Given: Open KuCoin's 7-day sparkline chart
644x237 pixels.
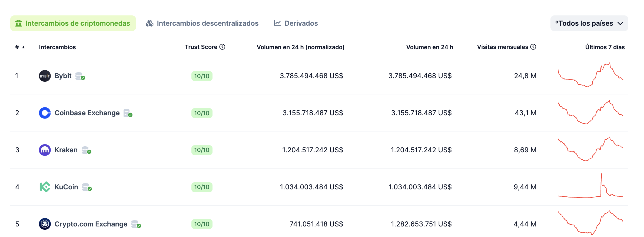Looking at the screenshot, I should click(x=590, y=186).
